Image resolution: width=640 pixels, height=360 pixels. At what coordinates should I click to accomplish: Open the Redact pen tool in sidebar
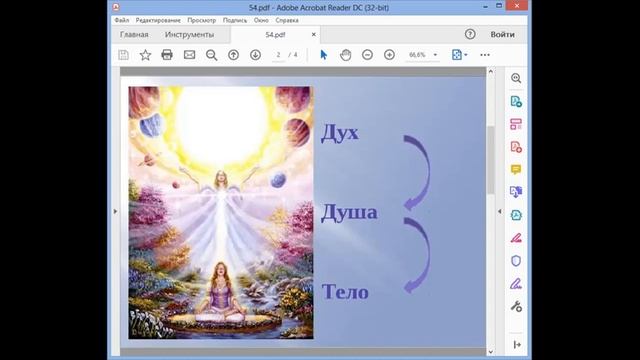coord(516,238)
